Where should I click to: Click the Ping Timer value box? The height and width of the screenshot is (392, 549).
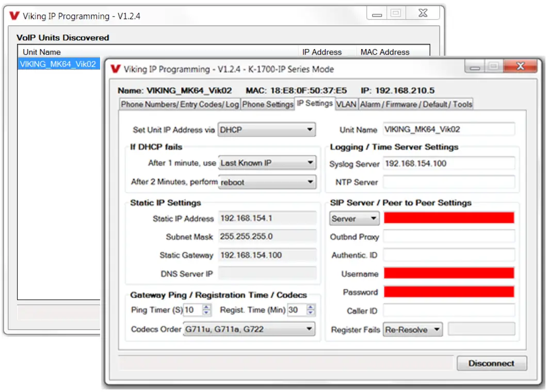tap(193, 310)
